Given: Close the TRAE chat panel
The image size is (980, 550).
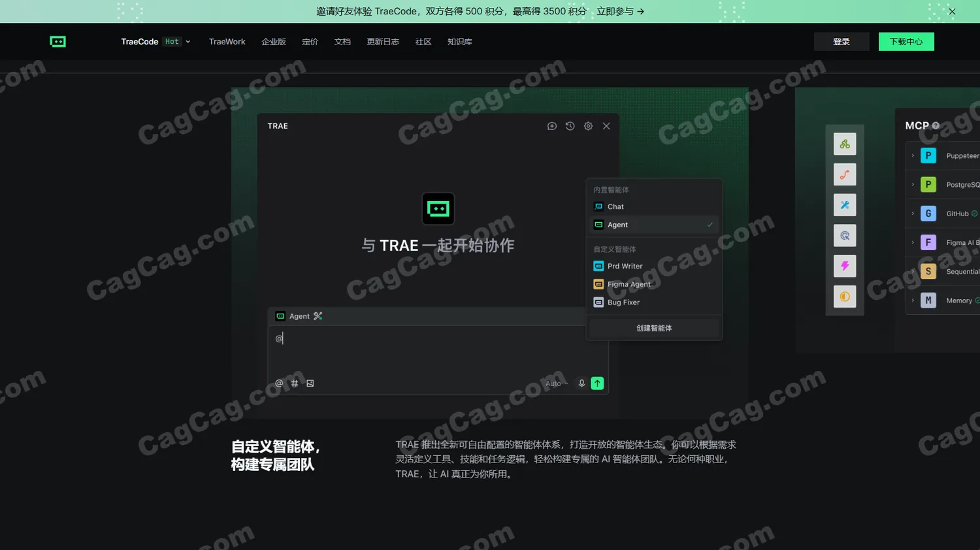Looking at the screenshot, I should (x=606, y=126).
